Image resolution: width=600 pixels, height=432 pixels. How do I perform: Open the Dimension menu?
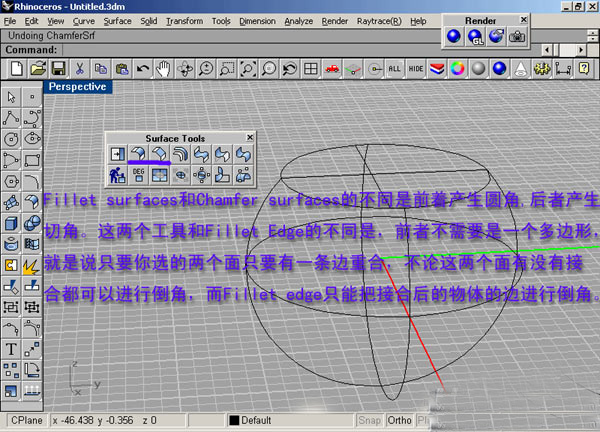[x=256, y=20]
